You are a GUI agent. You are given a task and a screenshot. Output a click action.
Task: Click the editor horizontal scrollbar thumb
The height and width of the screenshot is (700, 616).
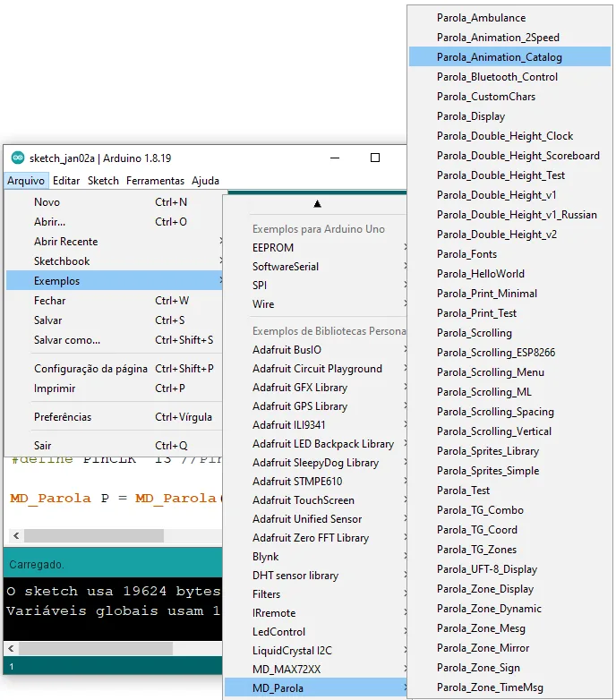pyautogui.click(x=94, y=535)
